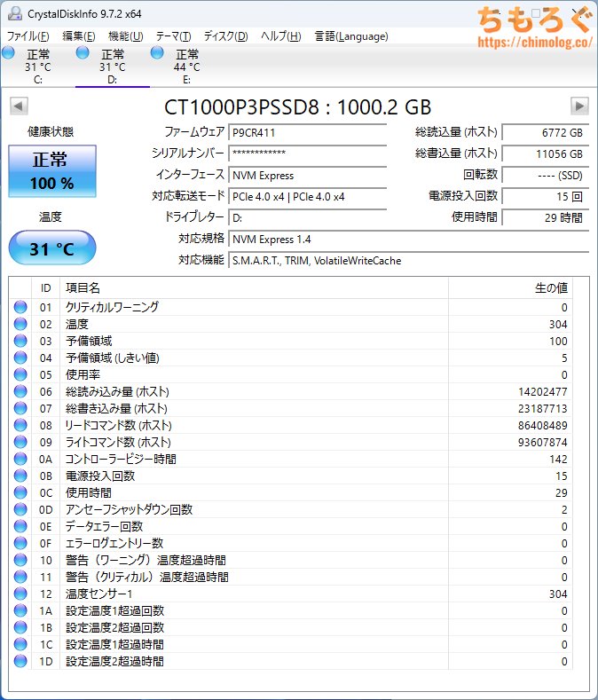Select the raw value 86408489
The width and height of the screenshot is (598, 700).
tap(543, 426)
